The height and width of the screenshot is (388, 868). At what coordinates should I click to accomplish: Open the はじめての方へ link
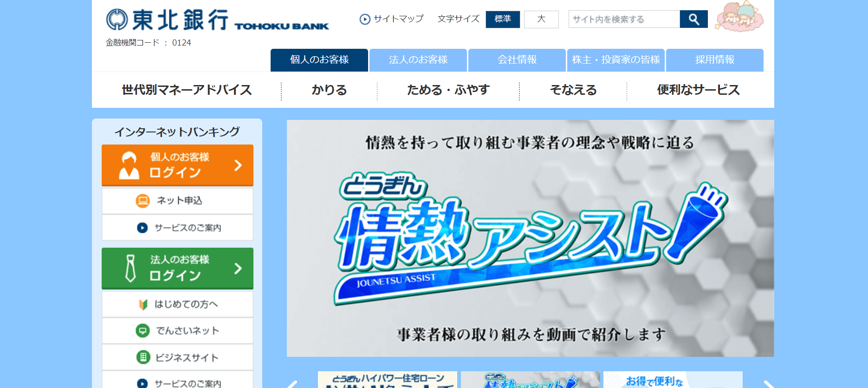[x=177, y=304]
